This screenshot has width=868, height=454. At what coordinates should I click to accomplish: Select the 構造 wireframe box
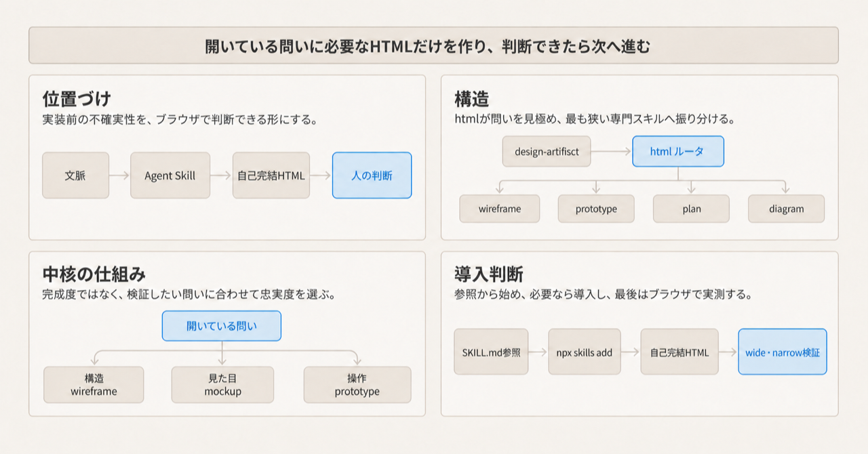tap(94, 385)
